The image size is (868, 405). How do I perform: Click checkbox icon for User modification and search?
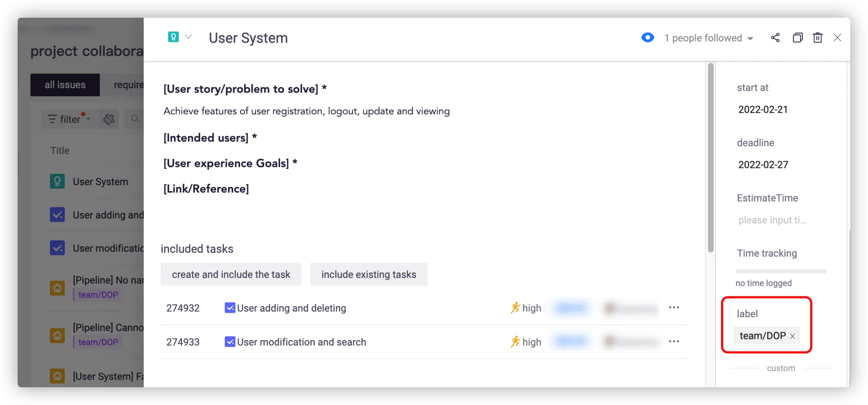[229, 342]
